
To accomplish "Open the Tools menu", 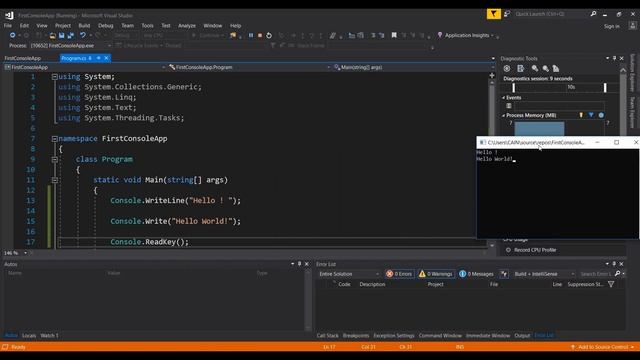I will tap(147, 26).
